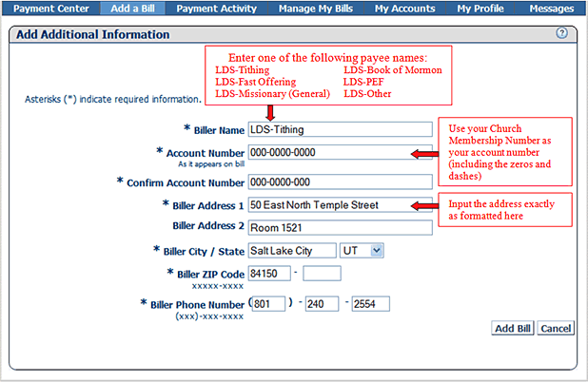Screen dimensions: 588x382
Task: Click the Biller ZIP Code label
Action: [x=210, y=274]
